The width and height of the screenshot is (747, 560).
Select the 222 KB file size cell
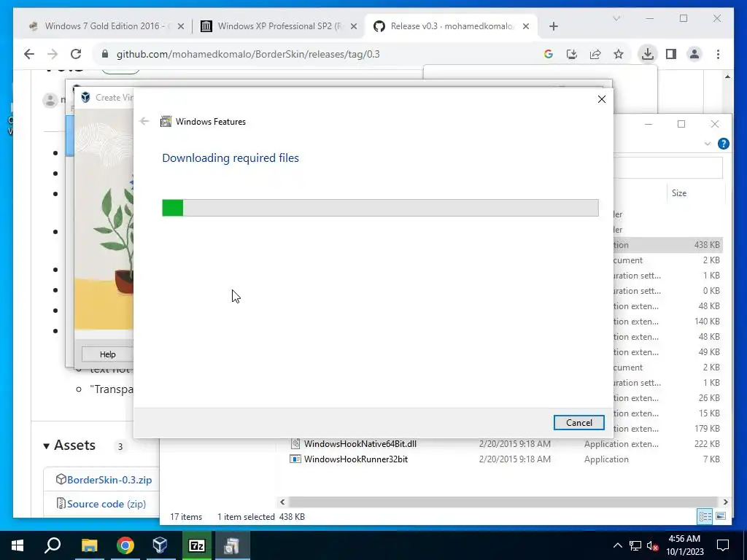coord(707,444)
